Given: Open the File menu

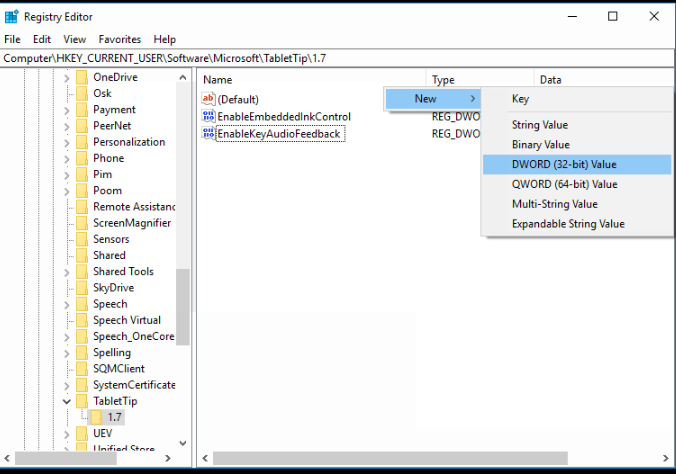Looking at the screenshot, I should click(x=12, y=39).
